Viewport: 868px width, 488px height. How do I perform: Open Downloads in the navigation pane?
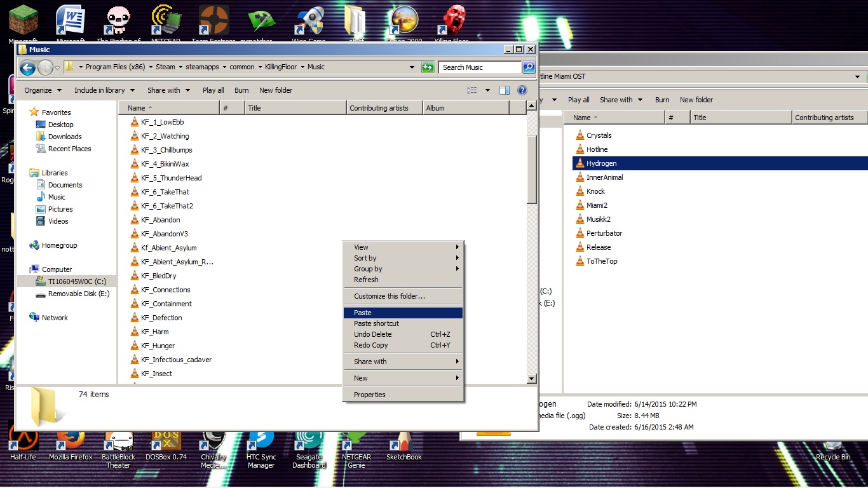(65, 137)
